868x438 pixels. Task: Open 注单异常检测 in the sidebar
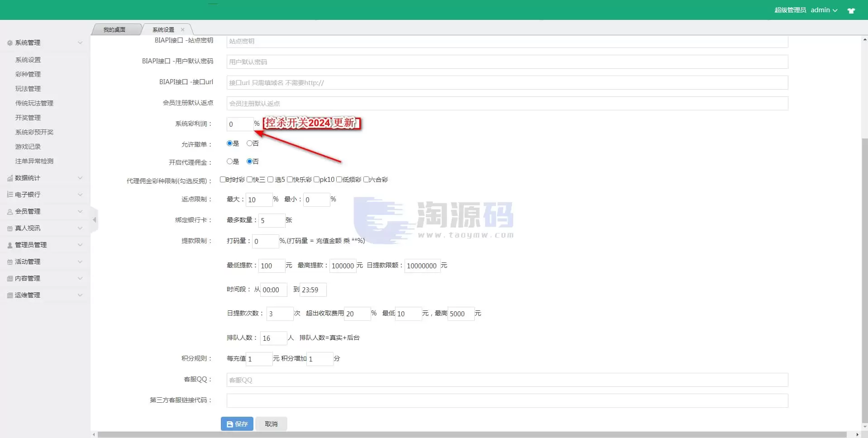(34, 161)
